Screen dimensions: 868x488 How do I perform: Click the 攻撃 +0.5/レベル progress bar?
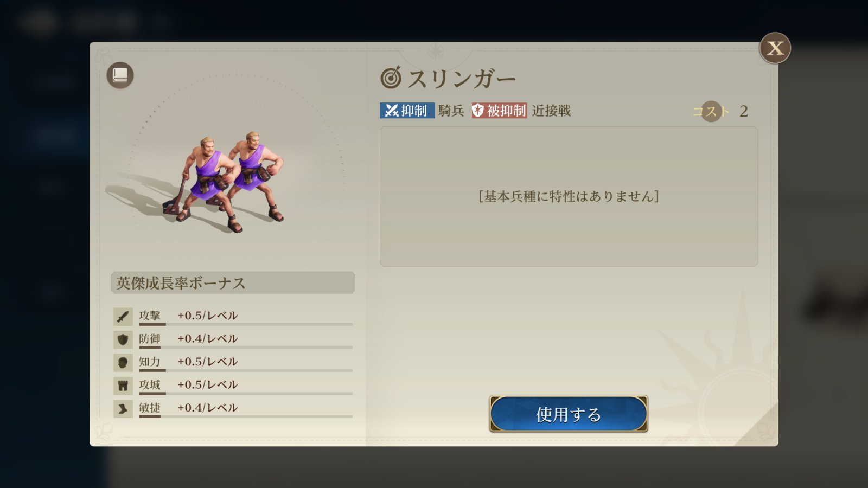pos(246,324)
